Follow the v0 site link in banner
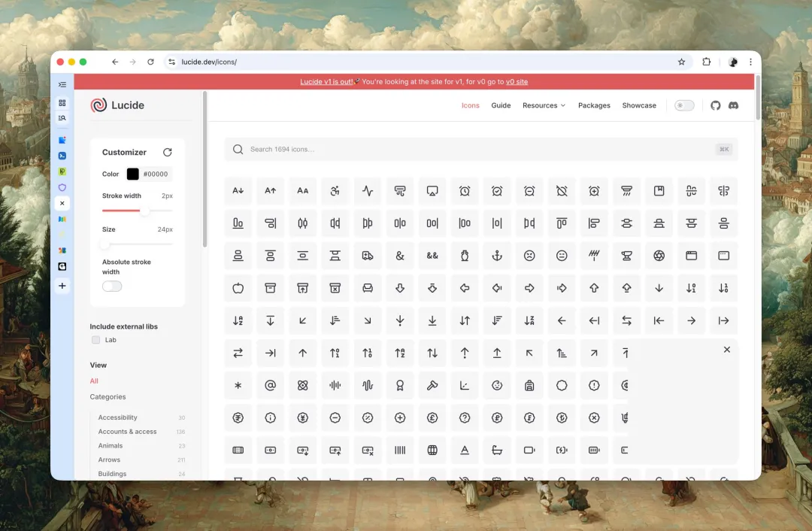Screen dimensions: 812x531 point(517,82)
